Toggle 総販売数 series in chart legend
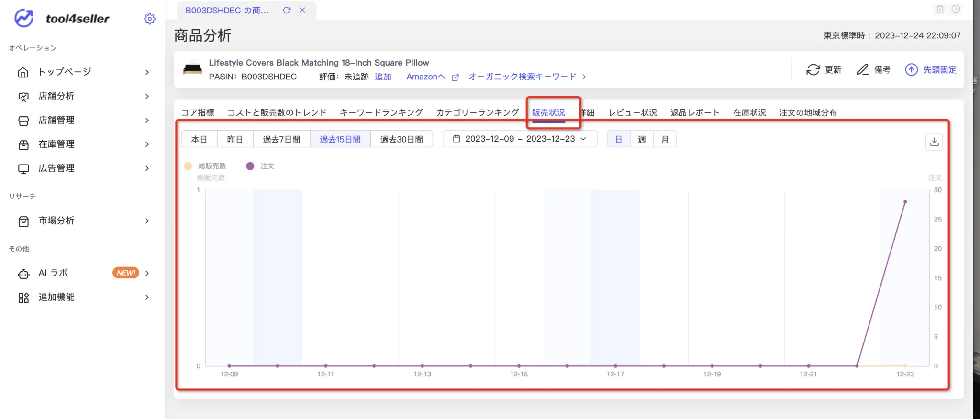980x419 pixels. point(205,166)
